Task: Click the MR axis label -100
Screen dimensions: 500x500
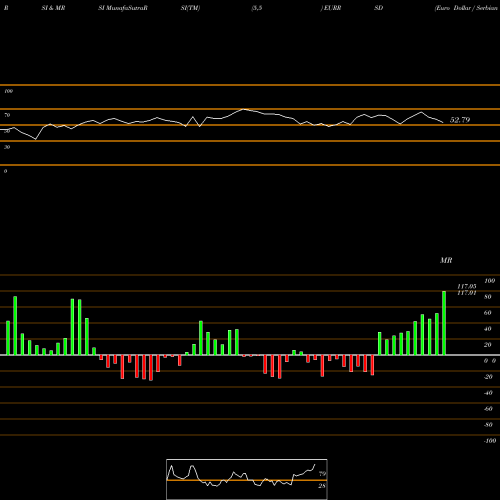Action: 490,441
